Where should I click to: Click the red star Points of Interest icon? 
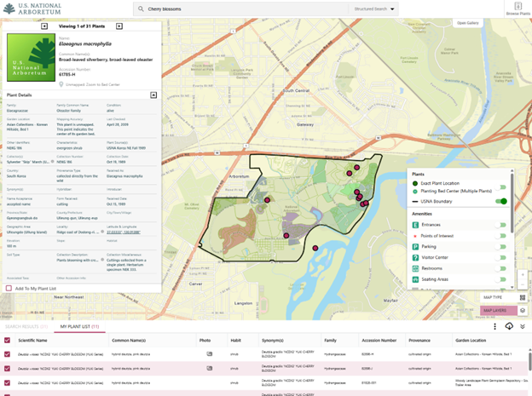415,236
